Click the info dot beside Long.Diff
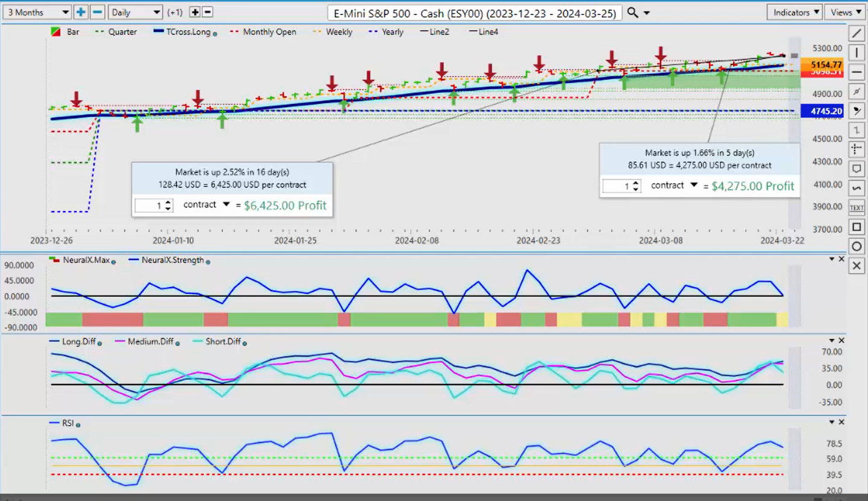 pyautogui.click(x=99, y=343)
